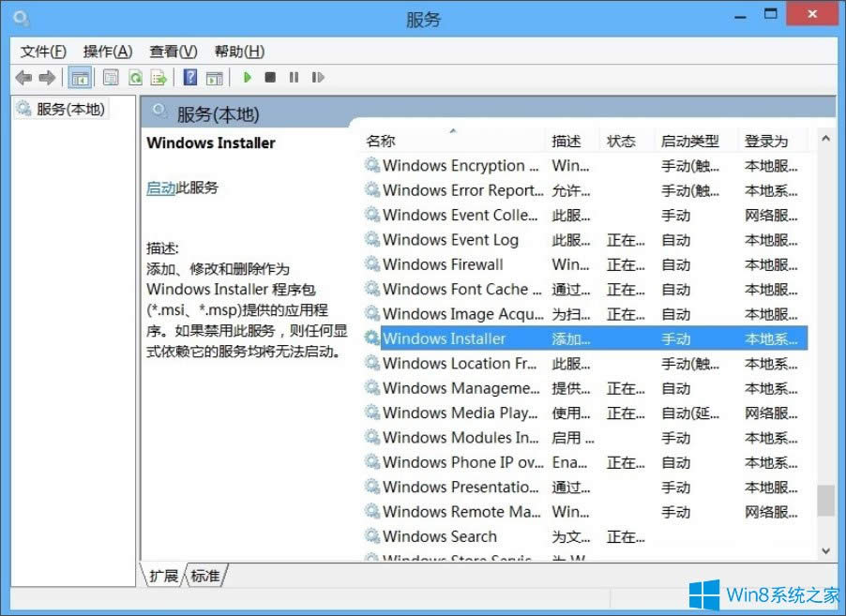Image resolution: width=846 pixels, height=616 pixels.
Task: Toggle the show/hide console tree icon
Action: coord(81,77)
